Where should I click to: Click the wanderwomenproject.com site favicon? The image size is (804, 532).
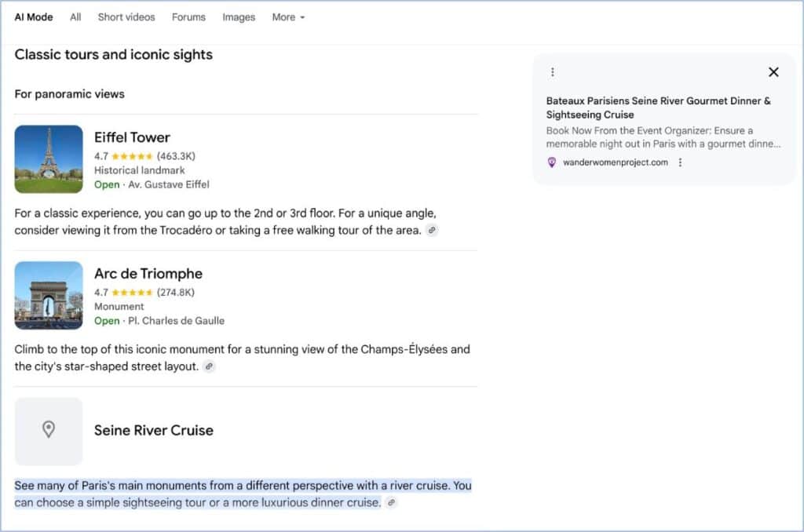coord(552,162)
